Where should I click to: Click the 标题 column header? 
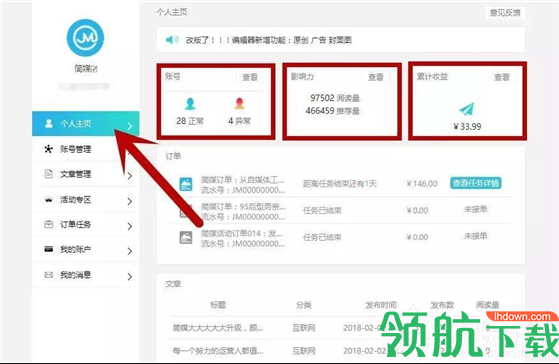pos(218,305)
